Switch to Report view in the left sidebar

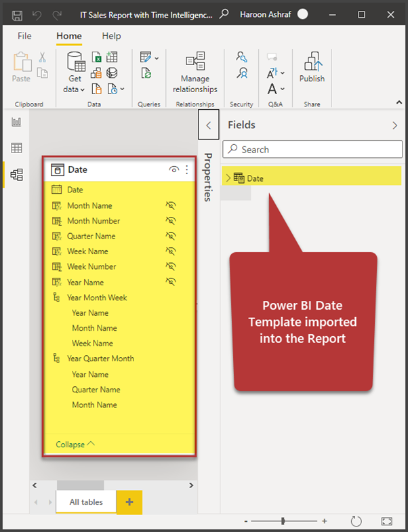[x=16, y=122]
